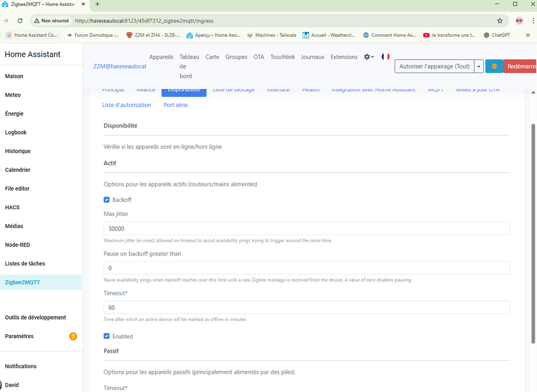The width and height of the screenshot is (537, 392).
Task: Bookmark this page with the star icon
Action: 499,20
